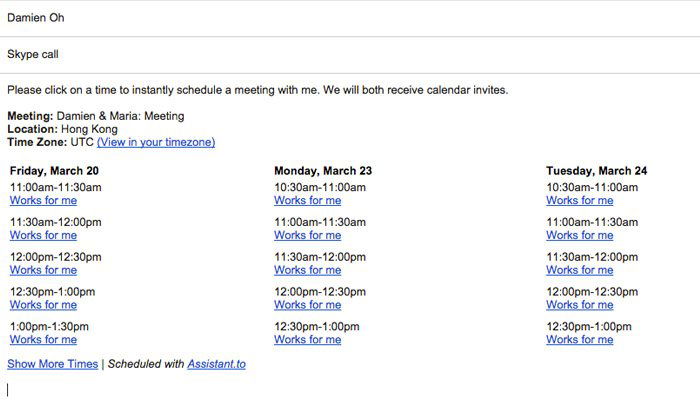The width and height of the screenshot is (700, 400).
Task: Pick Tuesday 12:30pm-1:00pm 'Works for me'
Action: point(579,340)
